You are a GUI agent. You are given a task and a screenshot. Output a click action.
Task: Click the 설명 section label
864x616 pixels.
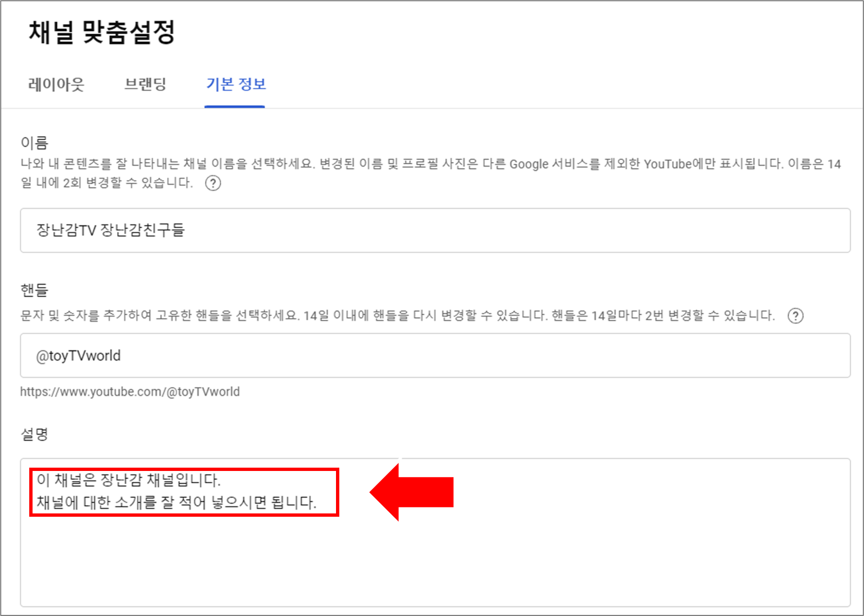tap(34, 434)
